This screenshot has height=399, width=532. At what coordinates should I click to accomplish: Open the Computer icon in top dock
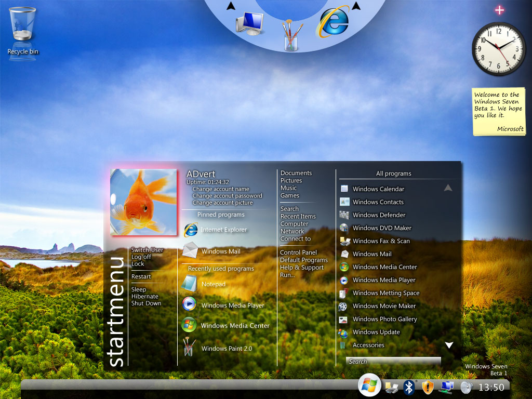point(250,23)
